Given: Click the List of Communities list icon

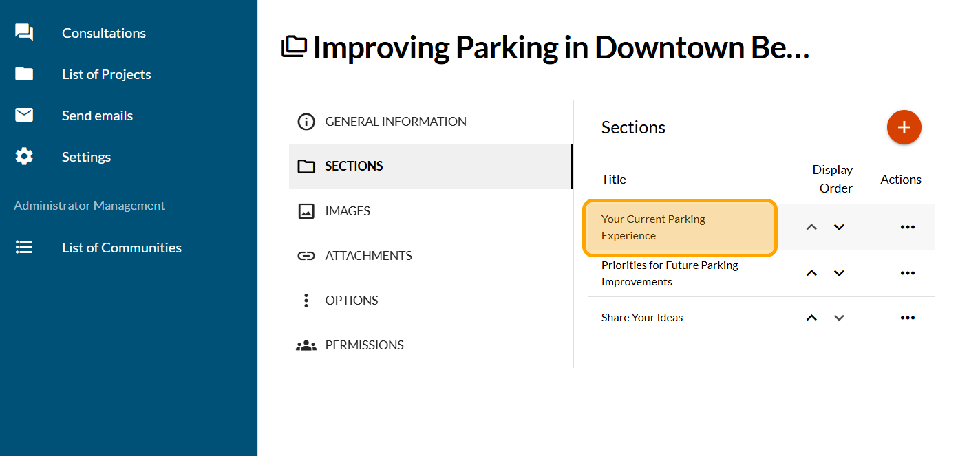Looking at the screenshot, I should [24, 248].
